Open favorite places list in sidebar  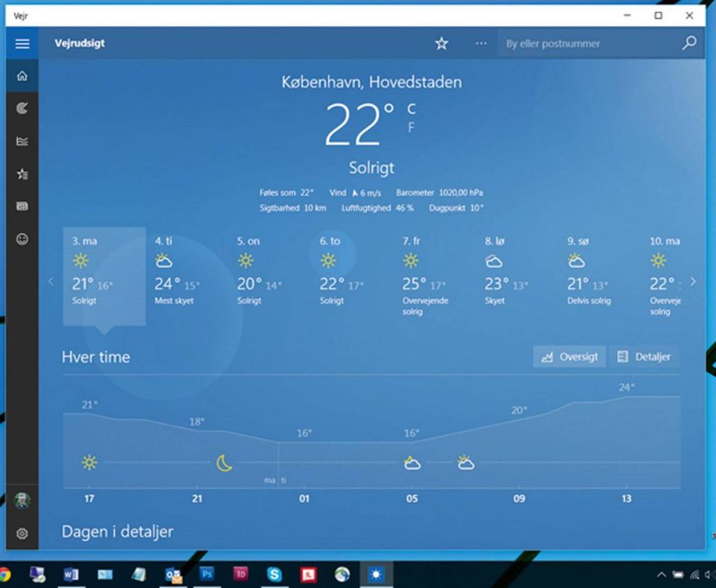point(22,174)
